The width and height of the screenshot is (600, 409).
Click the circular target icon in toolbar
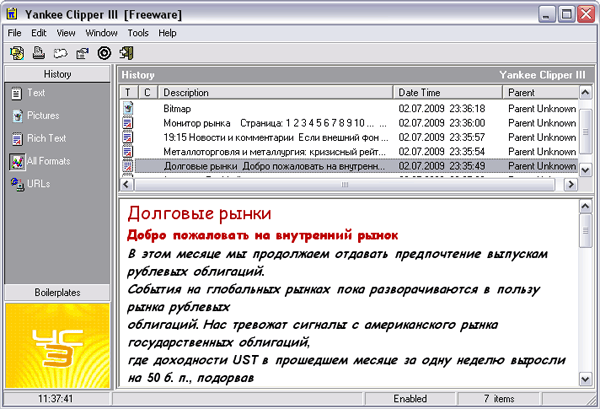[x=104, y=53]
